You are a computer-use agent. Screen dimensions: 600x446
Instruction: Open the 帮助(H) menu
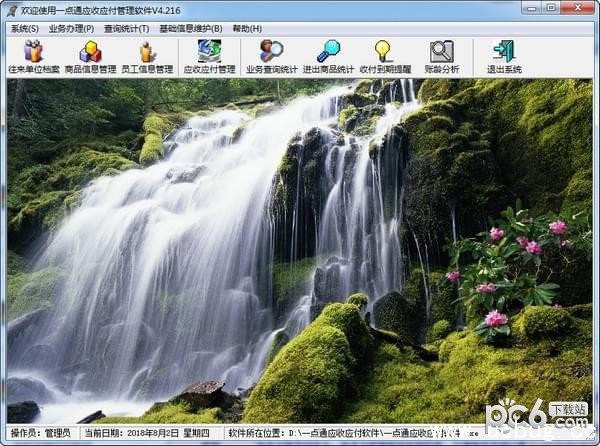[247, 29]
